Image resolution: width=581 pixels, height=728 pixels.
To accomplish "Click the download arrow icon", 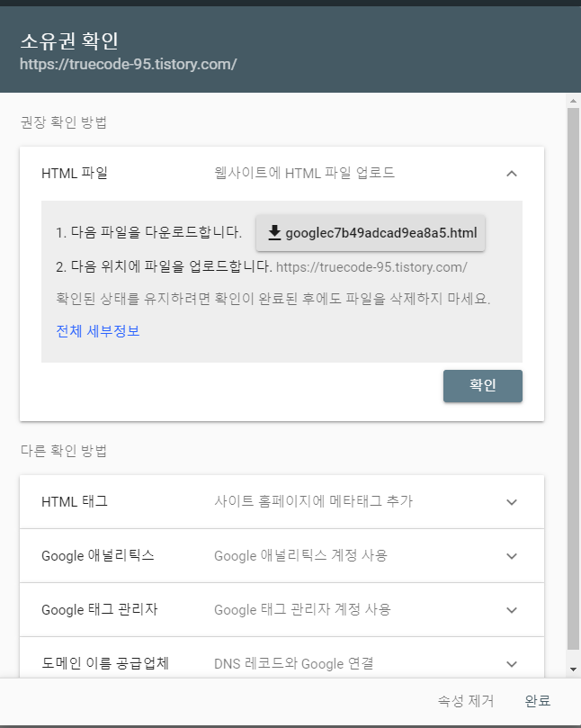I will coord(274,232).
